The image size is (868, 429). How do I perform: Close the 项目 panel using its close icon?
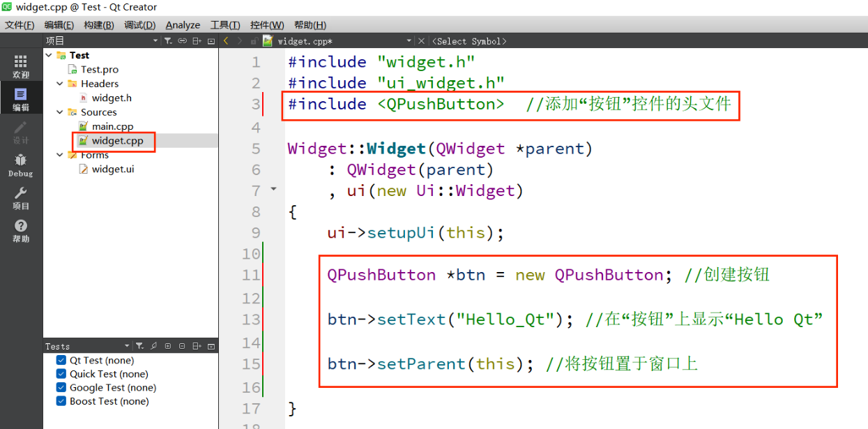[211, 41]
